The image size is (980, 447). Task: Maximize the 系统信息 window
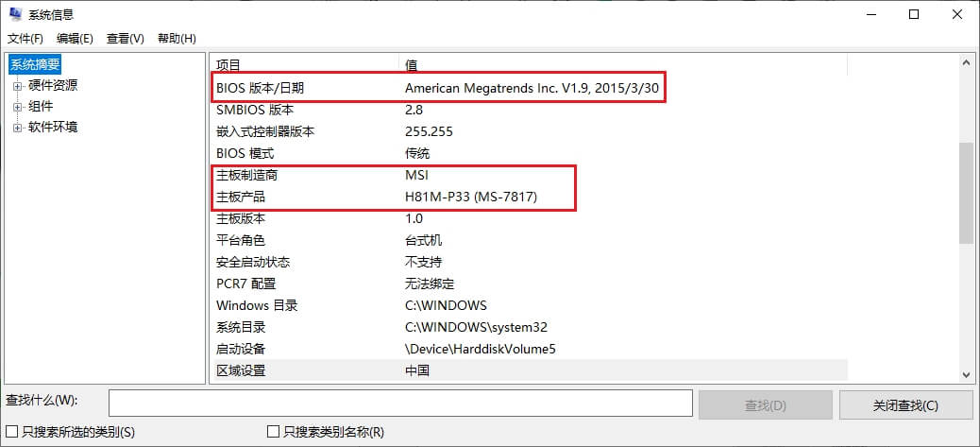[914, 14]
